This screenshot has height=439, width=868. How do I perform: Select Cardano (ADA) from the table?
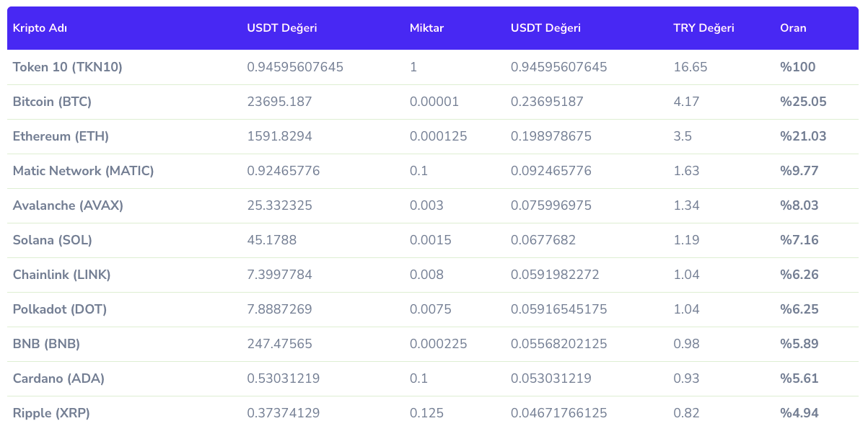[58, 378]
